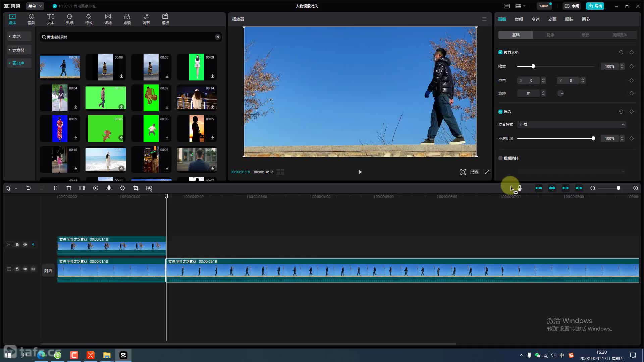Collapse the 素材库 material library section
The image size is (644, 362).
(x=19, y=63)
